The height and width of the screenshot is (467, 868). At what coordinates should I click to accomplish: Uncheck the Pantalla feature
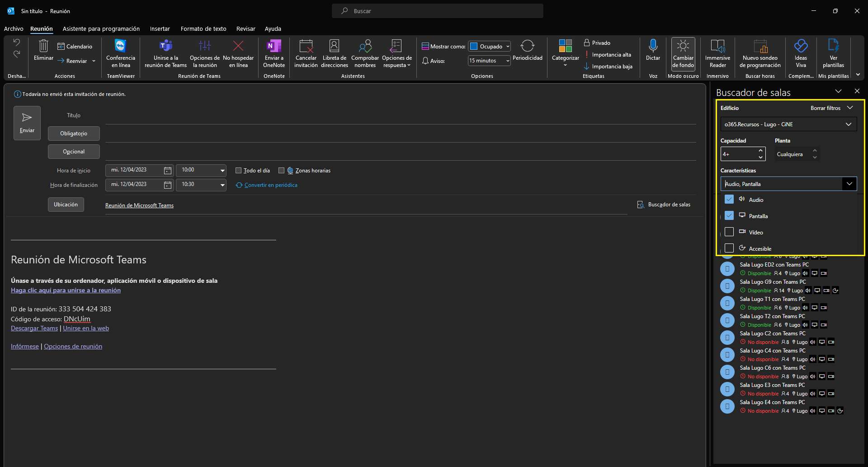point(729,215)
